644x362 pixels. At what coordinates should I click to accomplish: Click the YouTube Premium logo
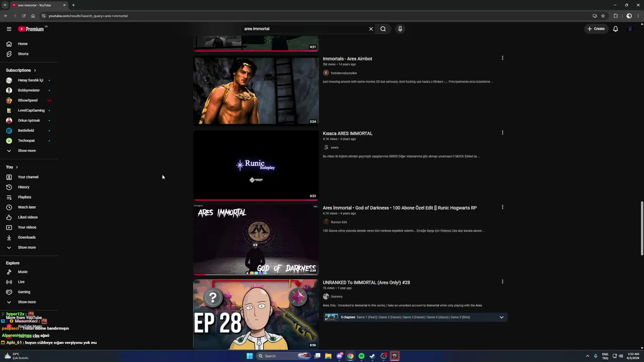coord(32,29)
